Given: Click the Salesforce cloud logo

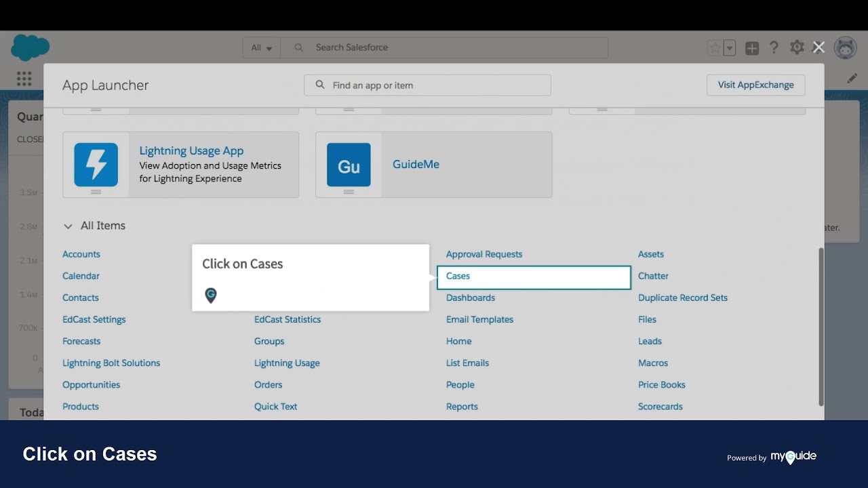Looking at the screenshot, I should [x=31, y=47].
